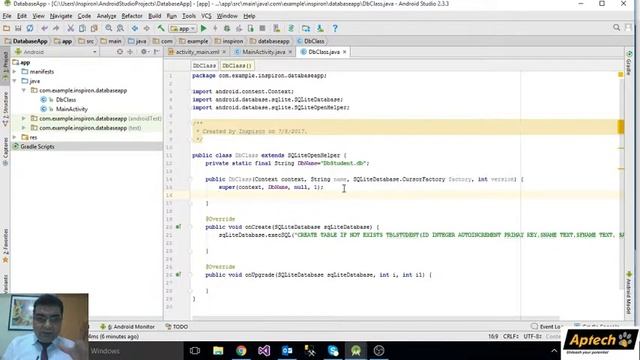Click the Sync Project with Gradle icon
This screenshot has width=640, height=360.
pos(291,28)
